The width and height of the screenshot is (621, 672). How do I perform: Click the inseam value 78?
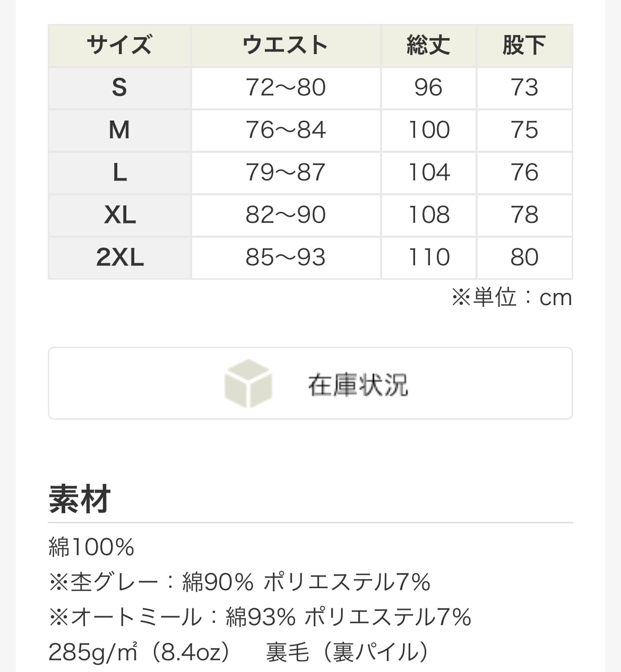tap(524, 215)
